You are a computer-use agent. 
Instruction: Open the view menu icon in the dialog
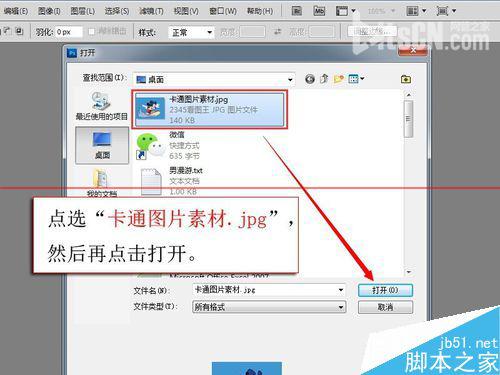point(356,79)
